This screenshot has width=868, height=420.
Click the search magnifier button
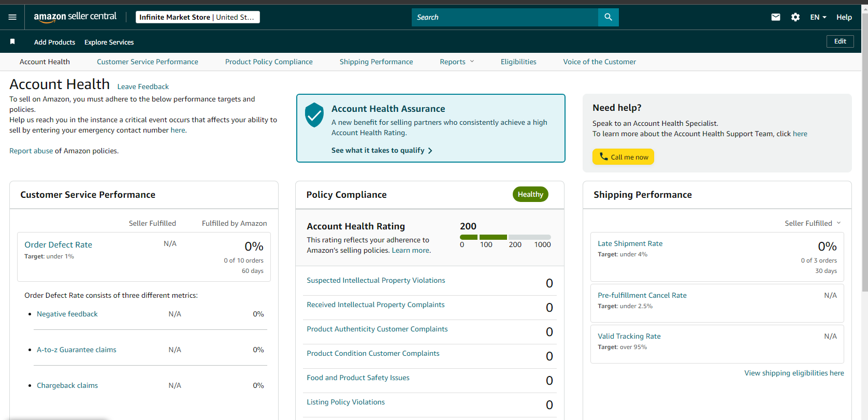click(x=608, y=17)
